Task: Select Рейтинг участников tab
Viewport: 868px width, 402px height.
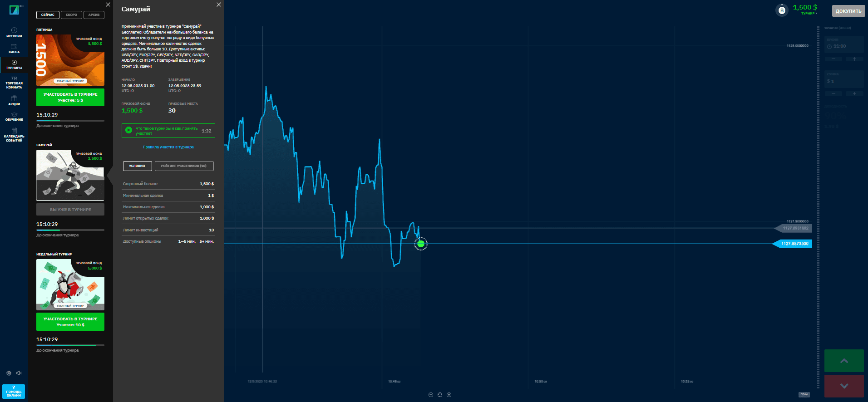Action: point(184,166)
